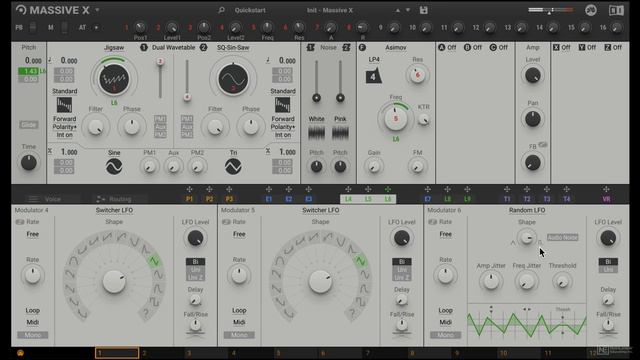Enable the Mono button on Modulator 4

pos(33,335)
